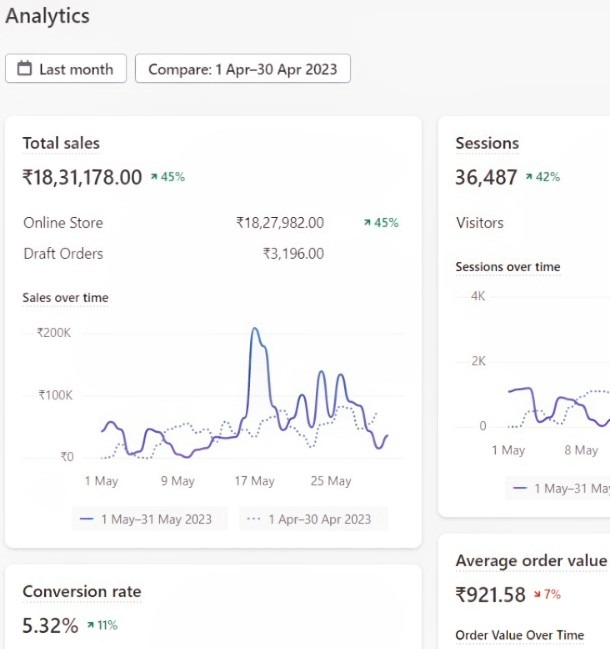Click the up-arrow icon next to Online Store 45%
The image size is (610, 649).
click(x=367, y=223)
